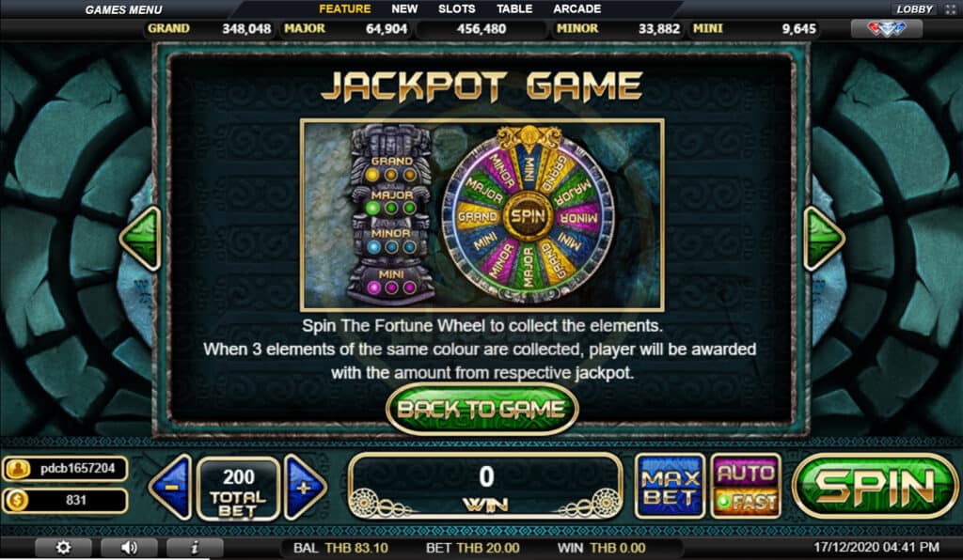Enable Auto spin mode
The image size is (963, 560).
tap(746, 473)
